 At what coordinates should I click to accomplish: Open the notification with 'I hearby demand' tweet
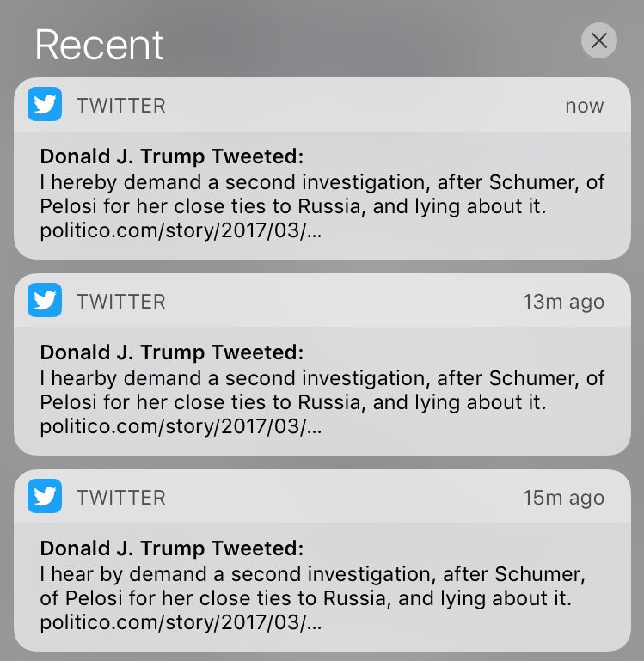tap(322, 364)
